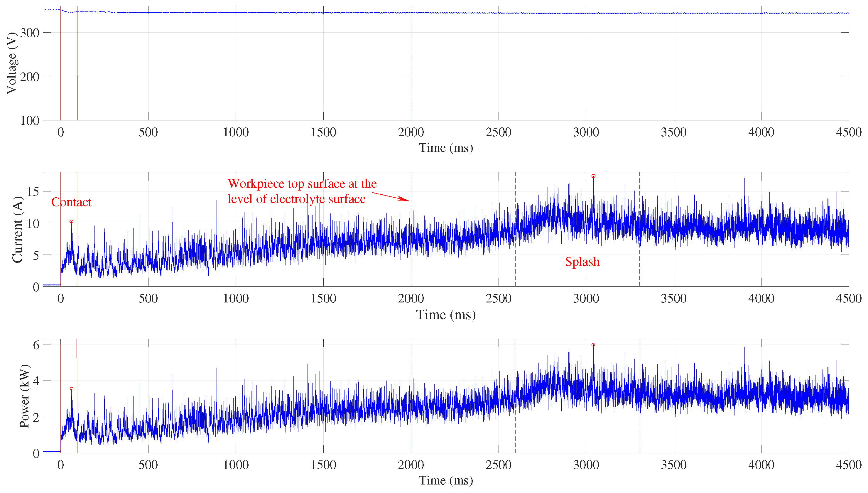Click the 4500 tick label under power plot
Viewport: 868px width, 493px height.
(x=848, y=465)
